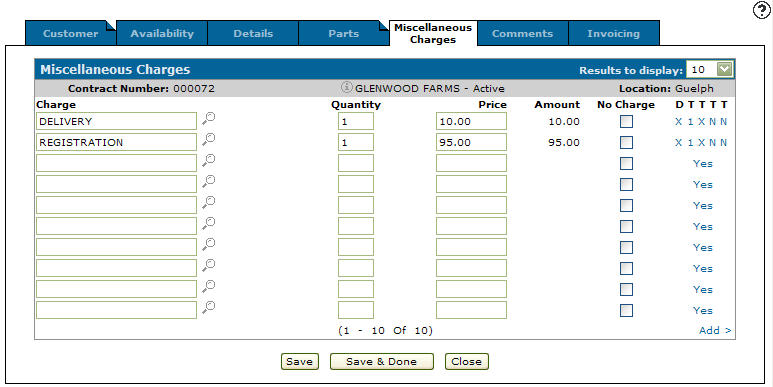The height and width of the screenshot is (387, 773).
Task: Click the Location: Guelph text
Action: tap(667, 89)
